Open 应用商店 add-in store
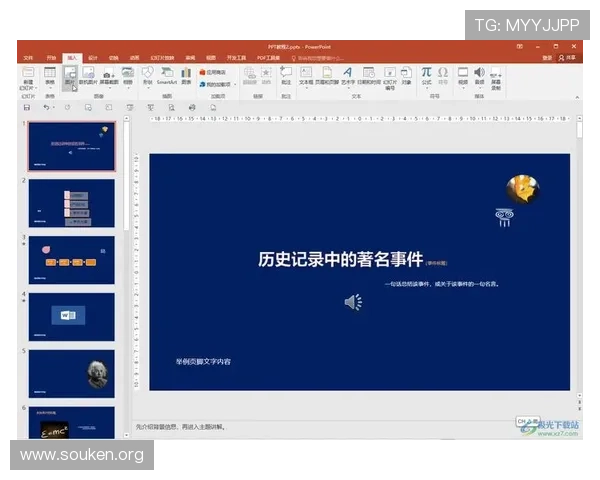This screenshot has width=600, height=480. (213, 72)
